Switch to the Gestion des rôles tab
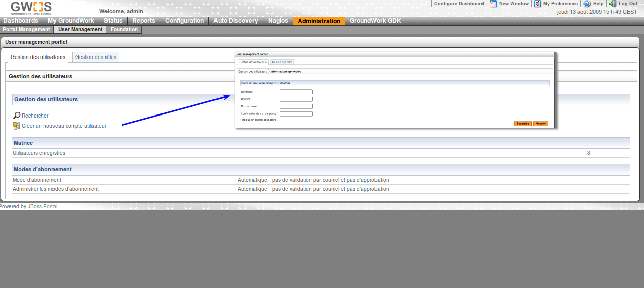The width and height of the screenshot is (644, 288). 95,57
